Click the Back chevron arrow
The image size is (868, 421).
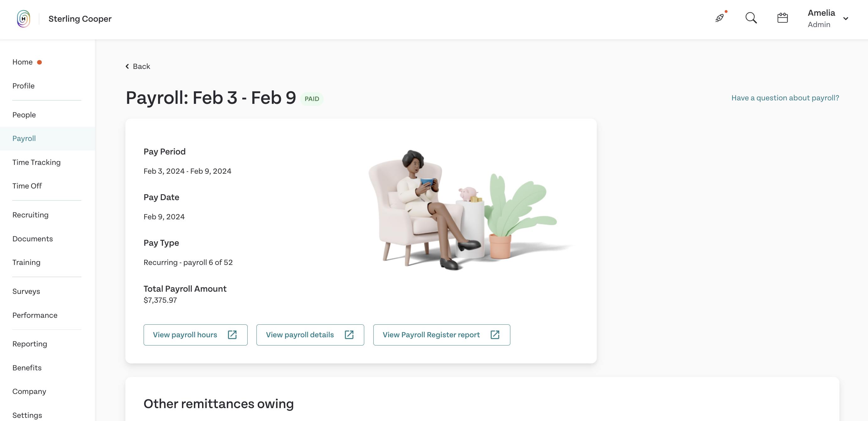(x=127, y=66)
